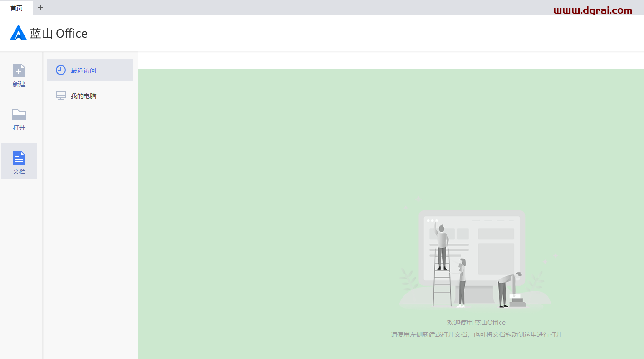The width and height of the screenshot is (644, 359).
Task: Select the blue Documents (文档) icon
Action: click(x=19, y=158)
